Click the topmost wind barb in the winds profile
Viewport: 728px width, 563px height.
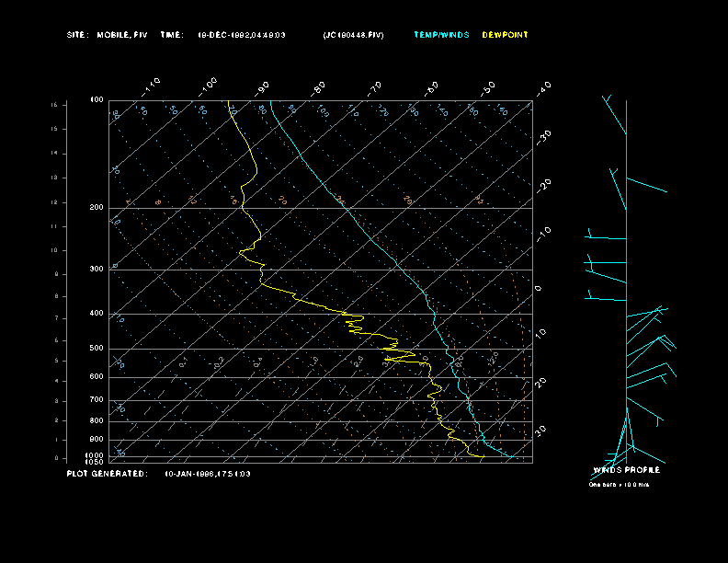coord(615,115)
